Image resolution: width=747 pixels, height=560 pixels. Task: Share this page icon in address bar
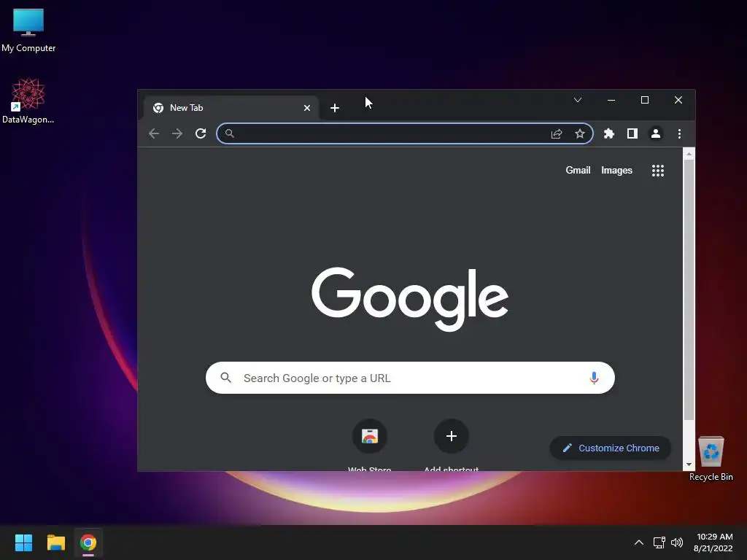click(x=557, y=134)
